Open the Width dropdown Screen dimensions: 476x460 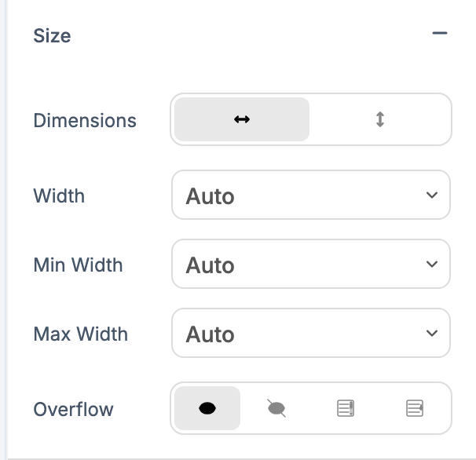pos(310,195)
